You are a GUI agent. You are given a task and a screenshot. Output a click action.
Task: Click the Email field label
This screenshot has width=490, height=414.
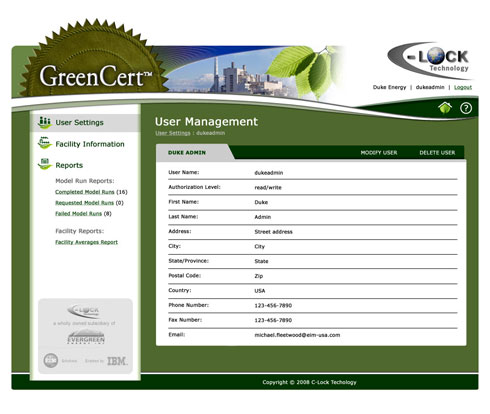pos(177,334)
